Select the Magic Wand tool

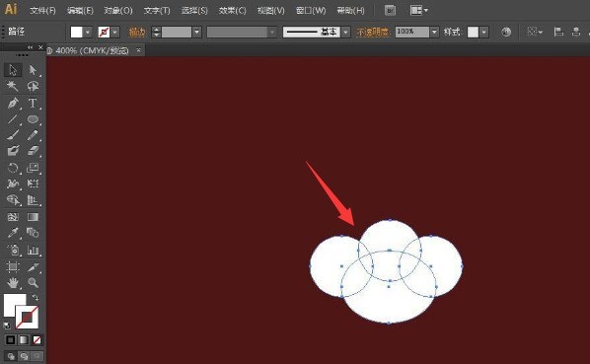point(13,87)
